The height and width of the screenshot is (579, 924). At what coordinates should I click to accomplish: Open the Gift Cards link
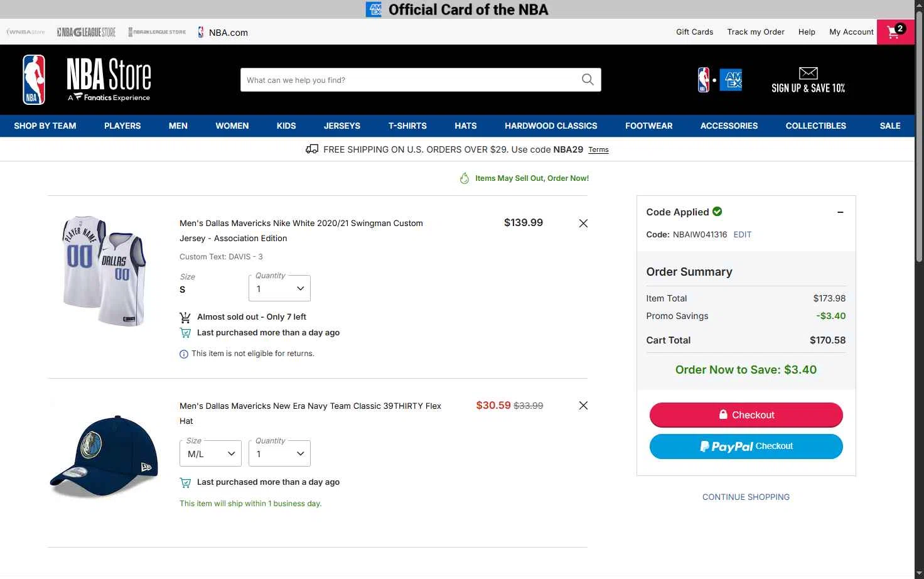click(x=694, y=32)
